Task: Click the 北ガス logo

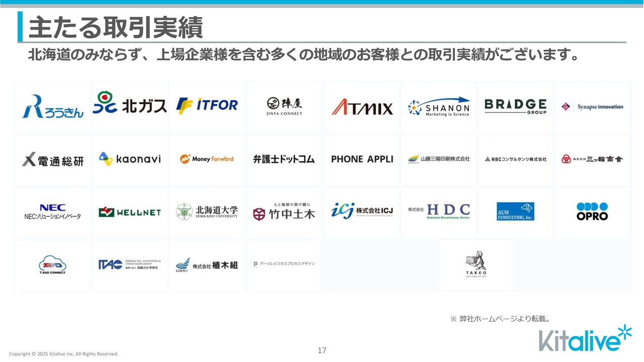Action: tap(129, 104)
